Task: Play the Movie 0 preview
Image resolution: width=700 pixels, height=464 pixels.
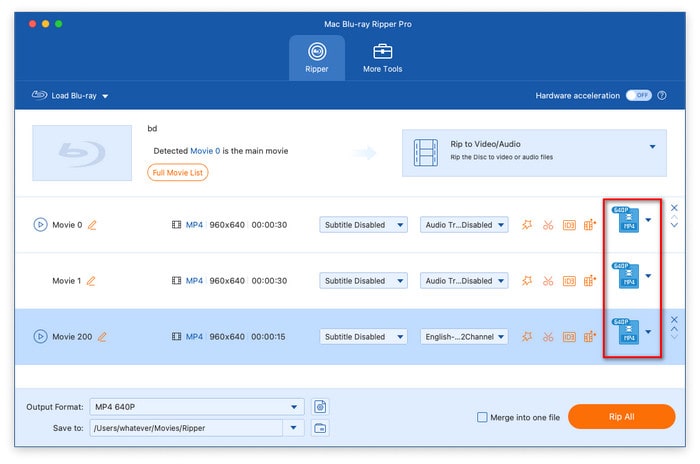Action: pyautogui.click(x=40, y=225)
